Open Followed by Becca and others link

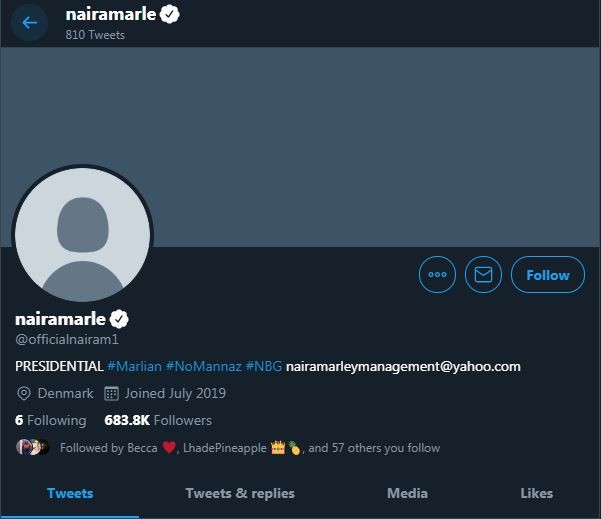(x=250, y=448)
